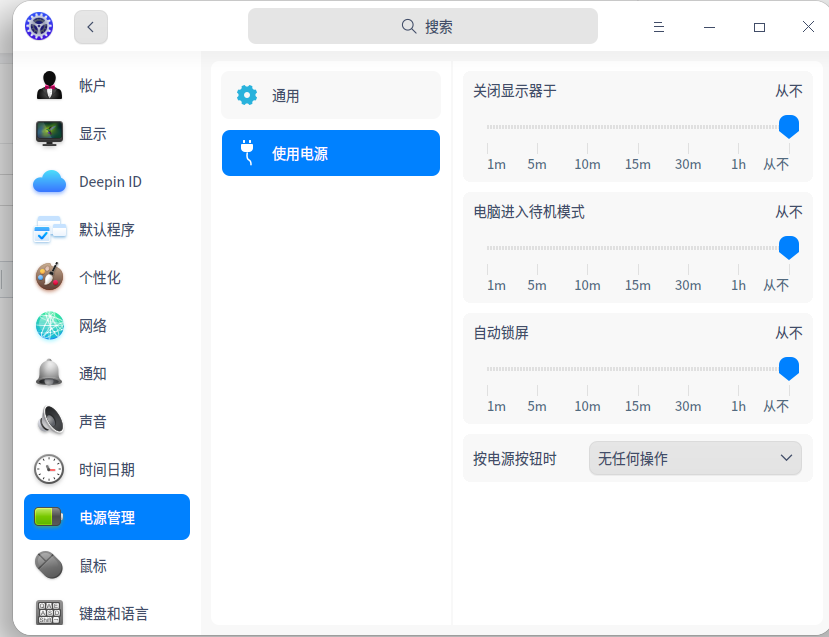Set 关闭显示器于 slider to 5m
The image size is (829, 637).
point(537,125)
